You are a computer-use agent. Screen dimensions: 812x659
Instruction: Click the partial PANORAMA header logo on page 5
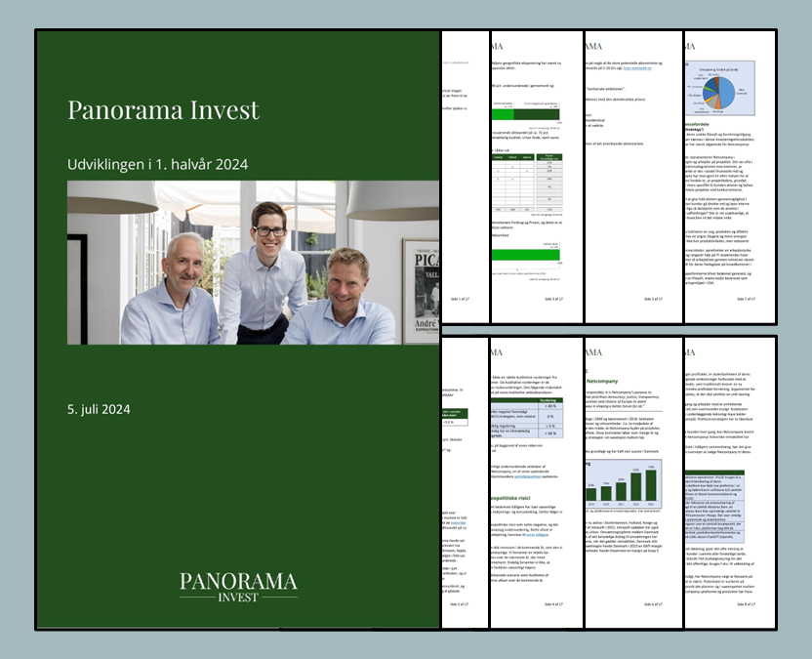coord(594,47)
